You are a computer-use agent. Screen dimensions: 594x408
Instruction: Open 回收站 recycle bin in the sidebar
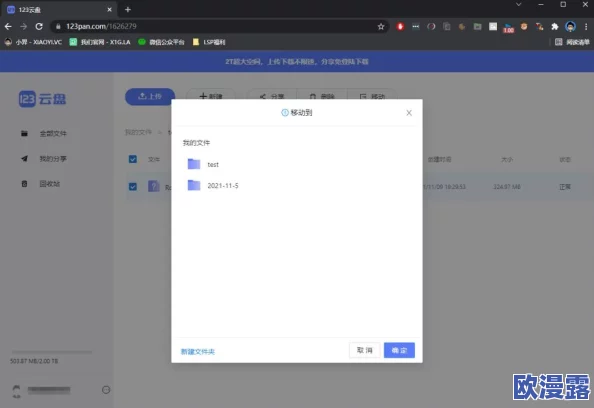click(x=50, y=184)
